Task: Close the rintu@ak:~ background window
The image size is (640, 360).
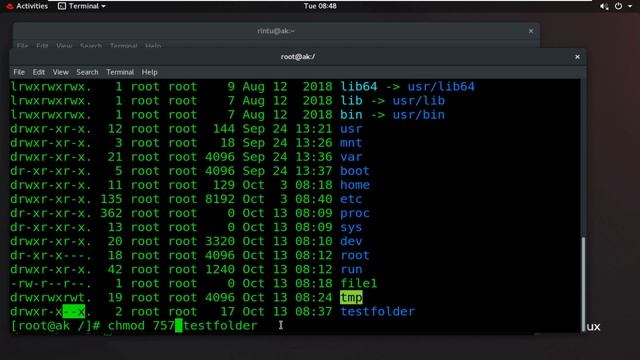Action: 531,31
